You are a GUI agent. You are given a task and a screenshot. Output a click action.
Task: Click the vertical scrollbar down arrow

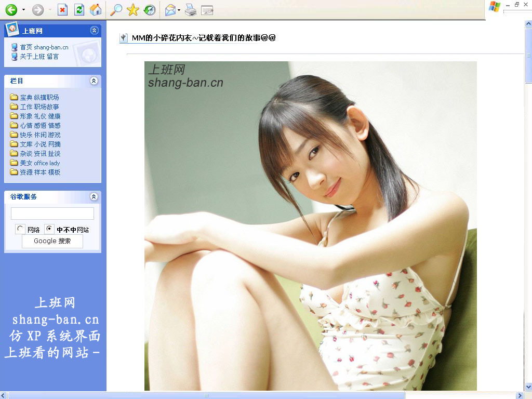click(528, 387)
